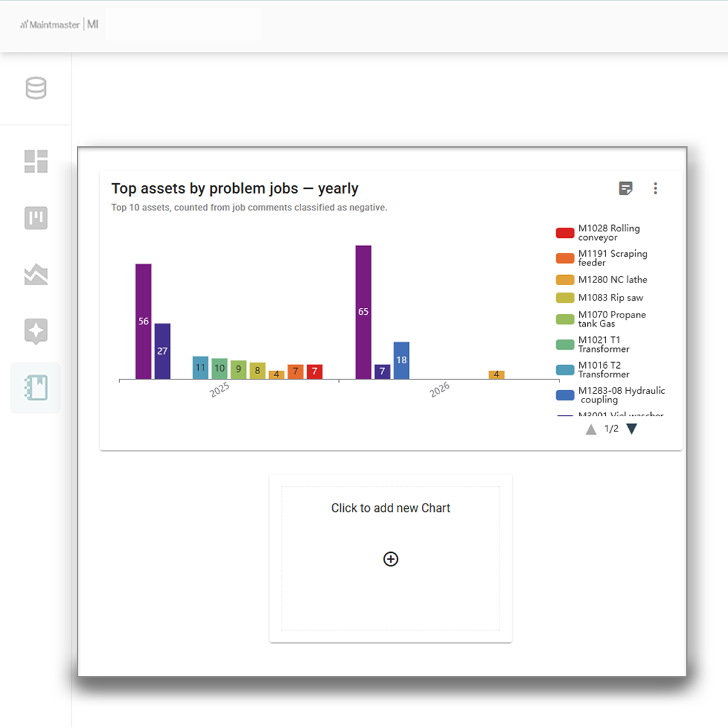Open the chart three-dot options menu
Screen dimensions: 728x728
pos(655,189)
